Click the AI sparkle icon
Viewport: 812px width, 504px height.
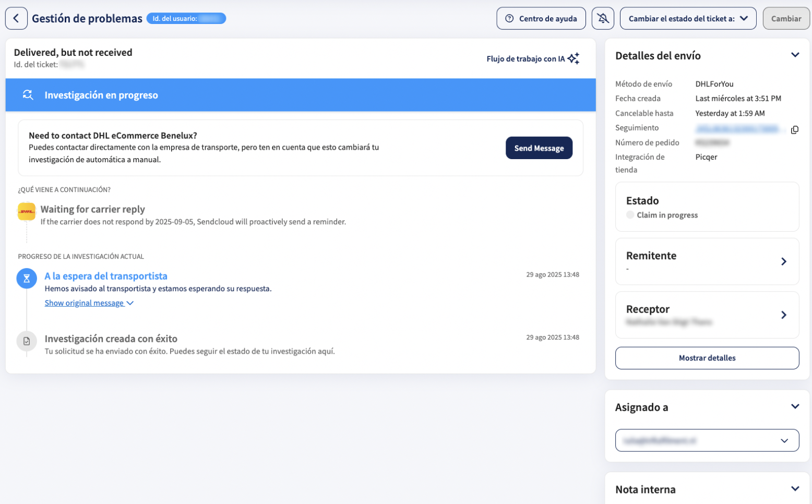pos(574,58)
